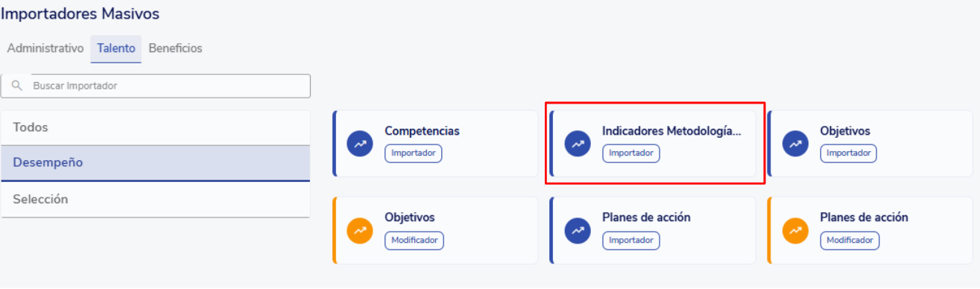The height and width of the screenshot is (289, 980).
Task: Open Planes de acción Importador card title
Action: coord(646,217)
